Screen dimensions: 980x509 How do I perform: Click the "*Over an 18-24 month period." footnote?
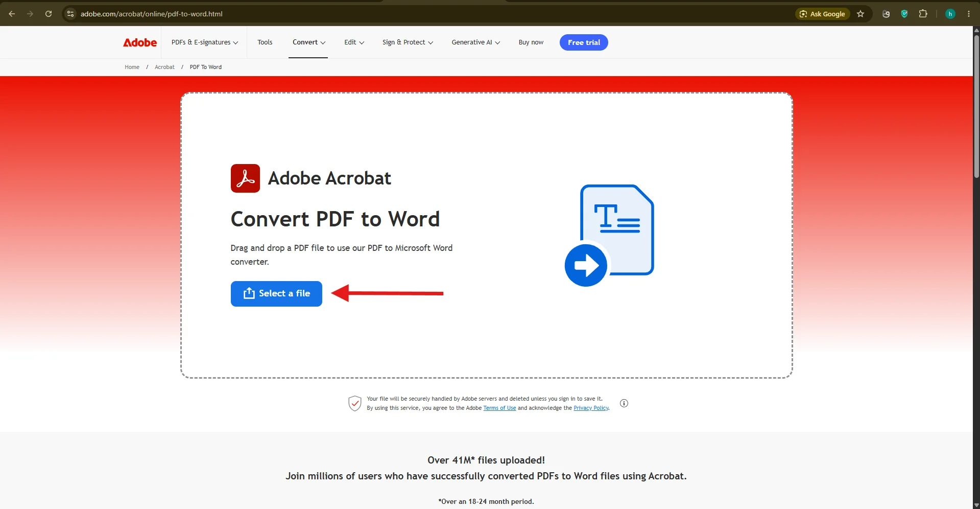coord(486,501)
